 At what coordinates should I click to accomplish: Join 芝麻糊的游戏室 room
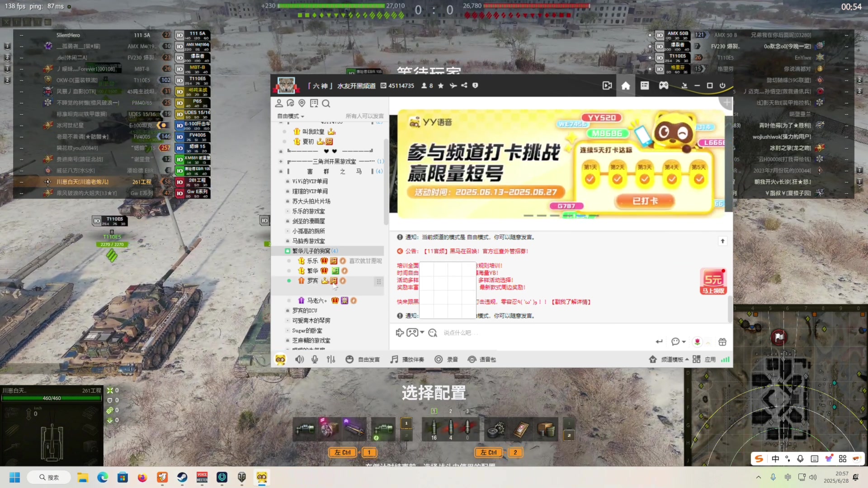tap(311, 341)
